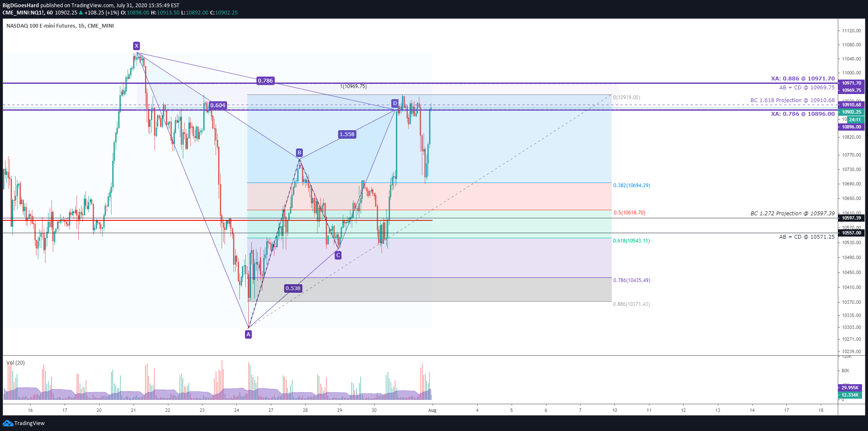Viewport: 868px width, 431px height.
Task: Select the B point label of the pattern
Action: (x=299, y=153)
